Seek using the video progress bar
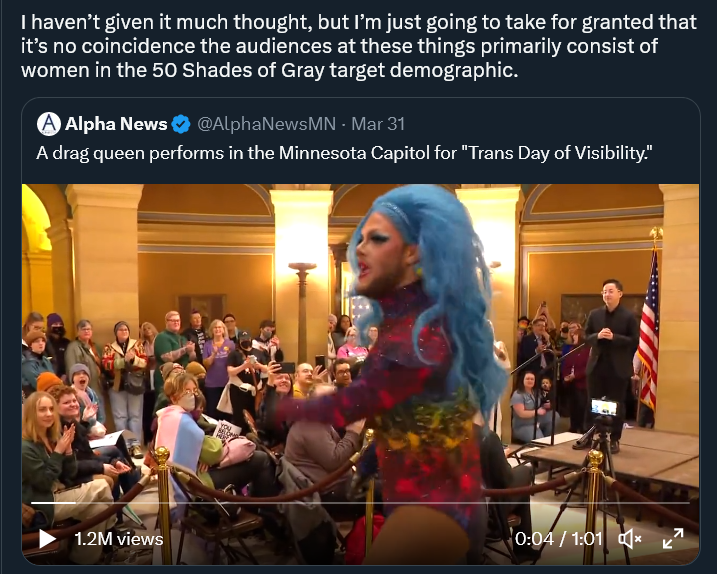The height and width of the screenshot is (574, 717). [360, 503]
